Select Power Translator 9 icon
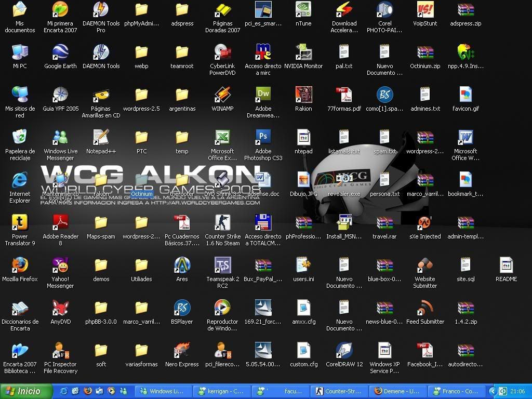Image resolution: width=532 pixels, height=399 pixels. [20, 222]
